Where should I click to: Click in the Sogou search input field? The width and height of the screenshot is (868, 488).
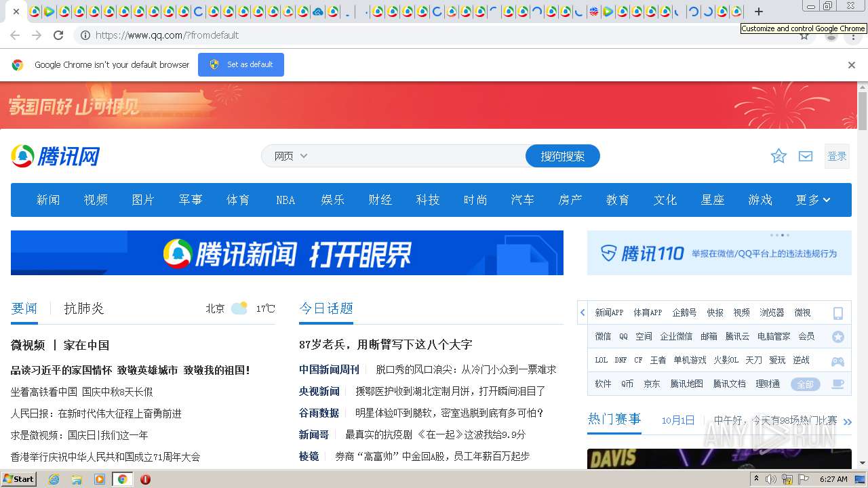[x=417, y=156]
